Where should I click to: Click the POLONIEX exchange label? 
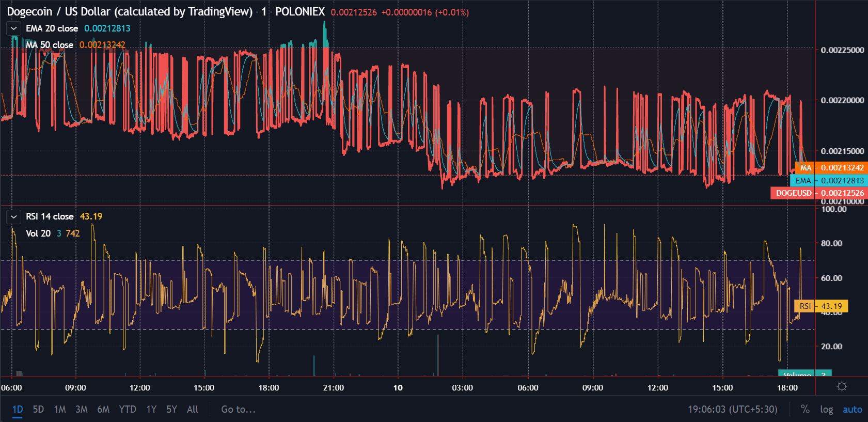click(300, 11)
